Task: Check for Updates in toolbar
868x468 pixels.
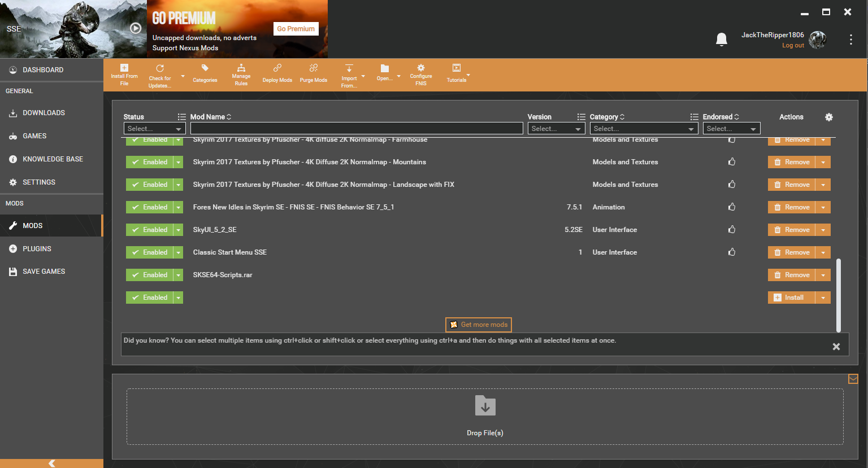Action: [160, 75]
